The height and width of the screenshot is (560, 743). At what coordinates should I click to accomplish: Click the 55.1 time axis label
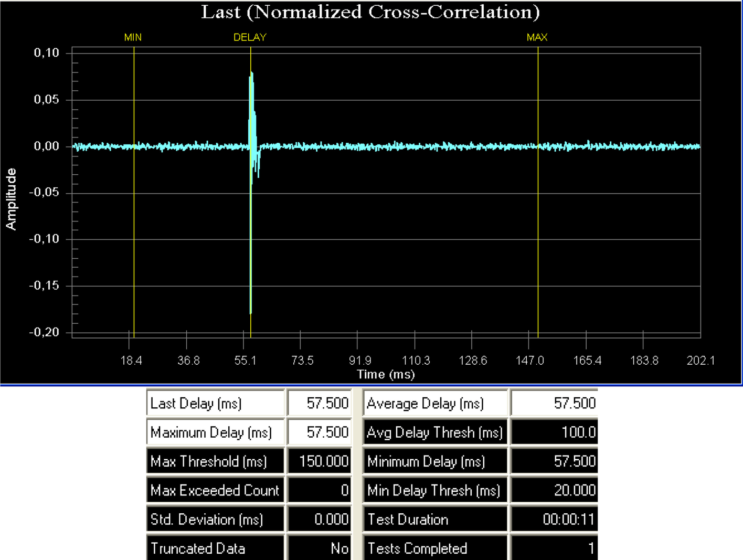click(245, 361)
